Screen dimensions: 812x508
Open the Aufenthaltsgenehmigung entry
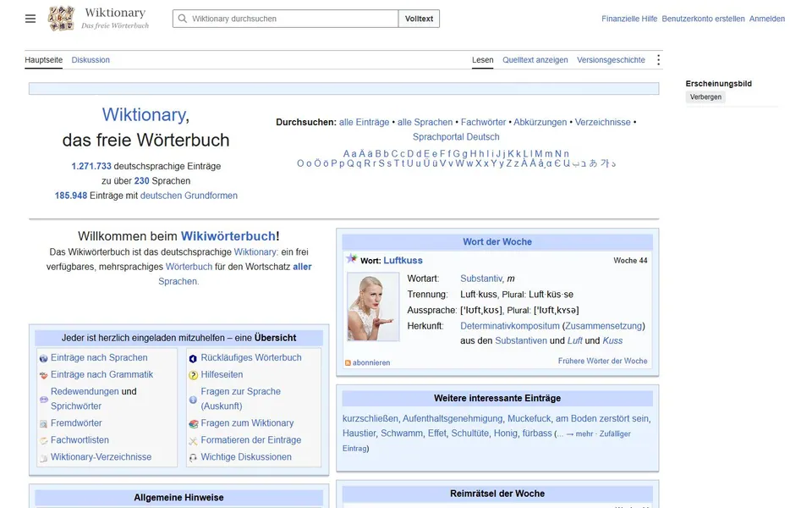click(x=453, y=419)
